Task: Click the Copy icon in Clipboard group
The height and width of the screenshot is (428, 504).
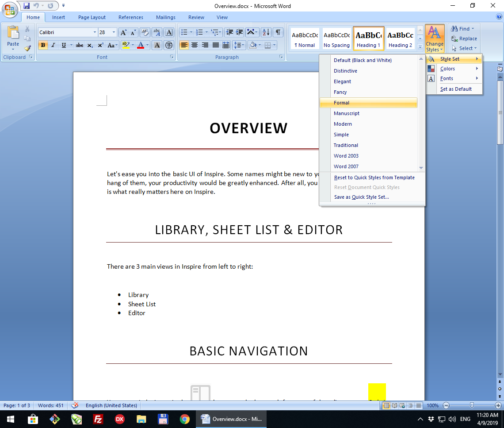Action: 27,39
